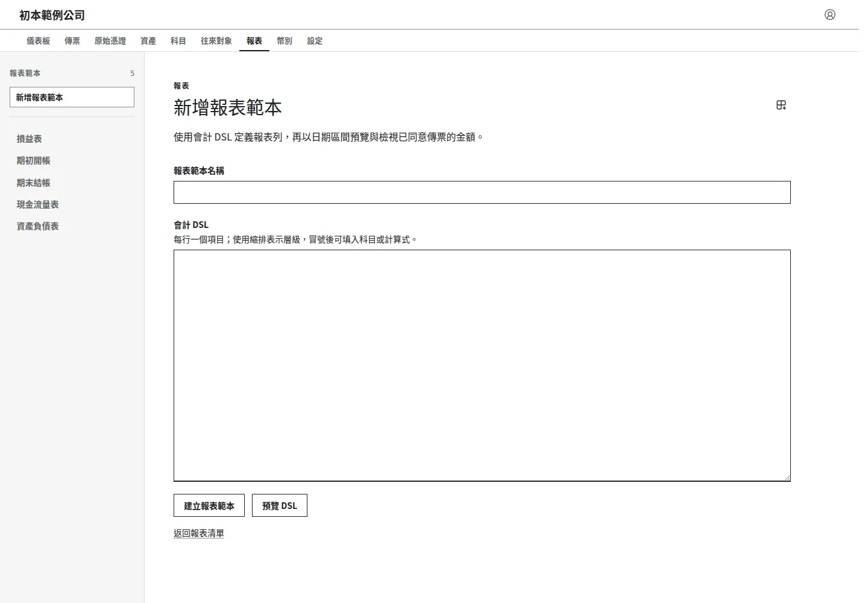Viewport: 868px width, 603px height.
Task: Click the 建立報表範本 button
Action: (x=209, y=506)
